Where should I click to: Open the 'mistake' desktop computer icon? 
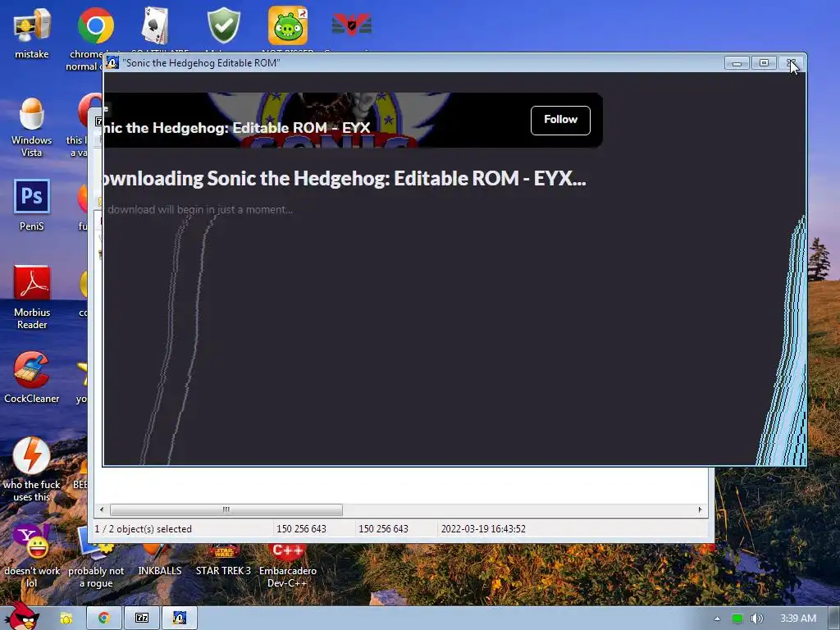click(32, 25)
